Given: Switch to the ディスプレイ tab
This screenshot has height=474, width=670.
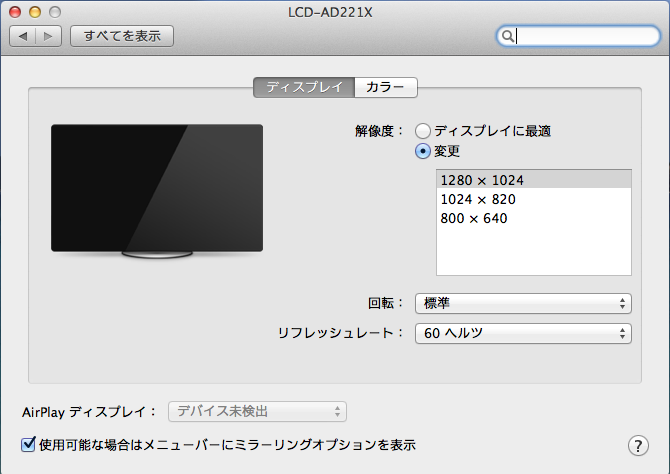Looking at the screenshot, I should 304,87.
